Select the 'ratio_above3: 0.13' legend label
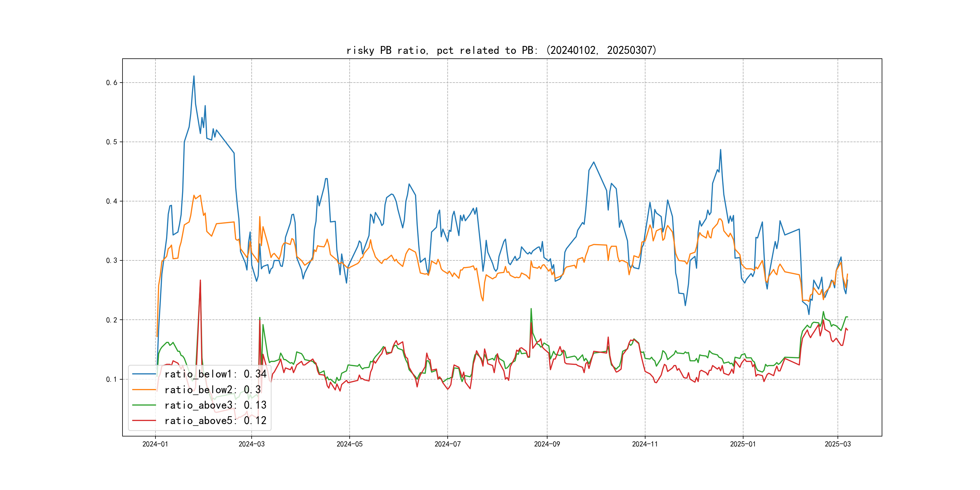This screenshot has width=980, height=490. coord(215,405)
